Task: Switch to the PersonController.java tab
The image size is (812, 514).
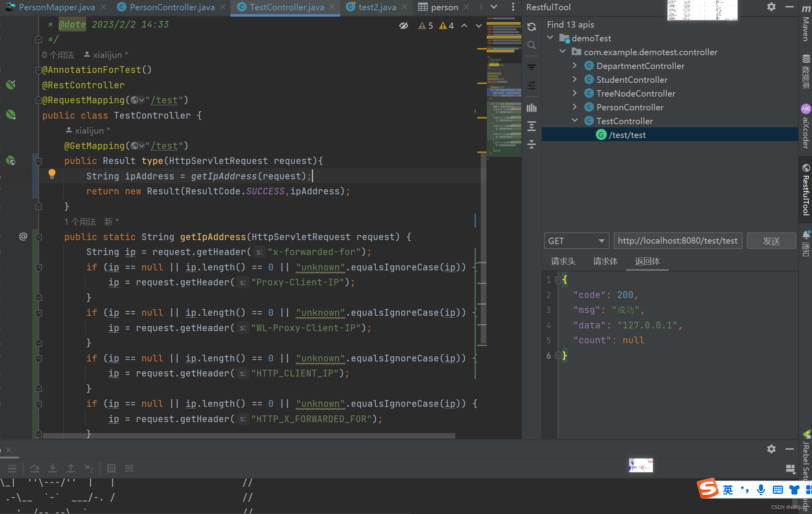Action: coord(172,7)
